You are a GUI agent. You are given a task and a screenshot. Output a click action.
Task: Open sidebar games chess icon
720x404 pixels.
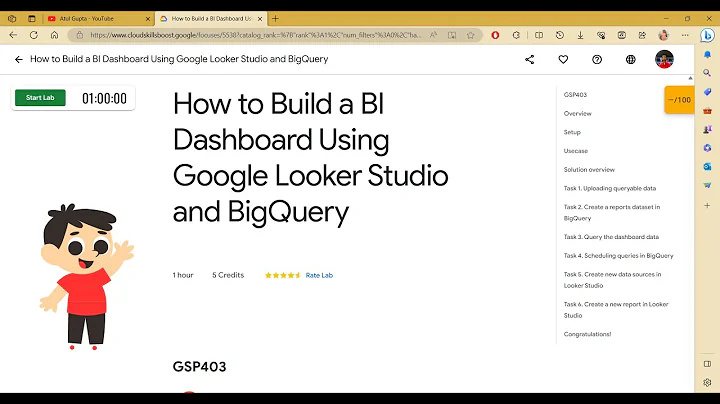tap(707, 129)
